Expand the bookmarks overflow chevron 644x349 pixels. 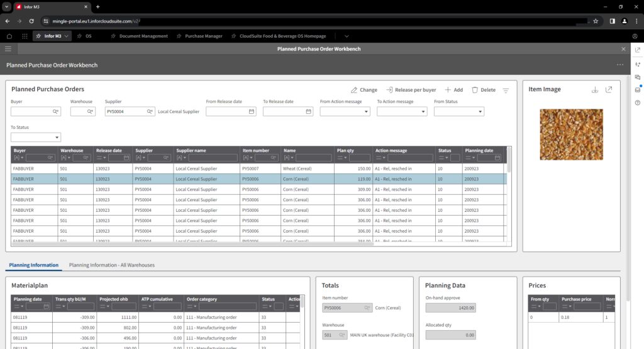pos(346,36)
